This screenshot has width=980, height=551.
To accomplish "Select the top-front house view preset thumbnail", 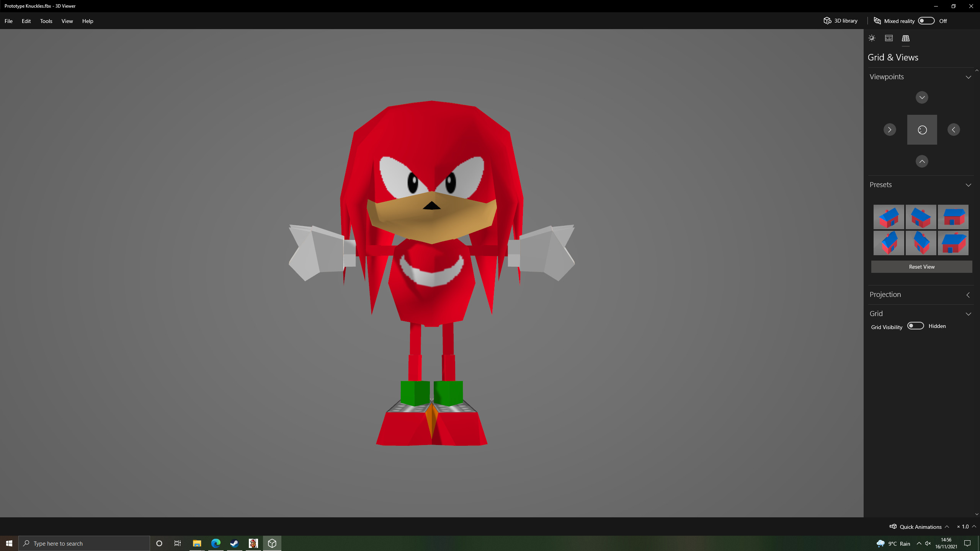I will pos(889,217).
